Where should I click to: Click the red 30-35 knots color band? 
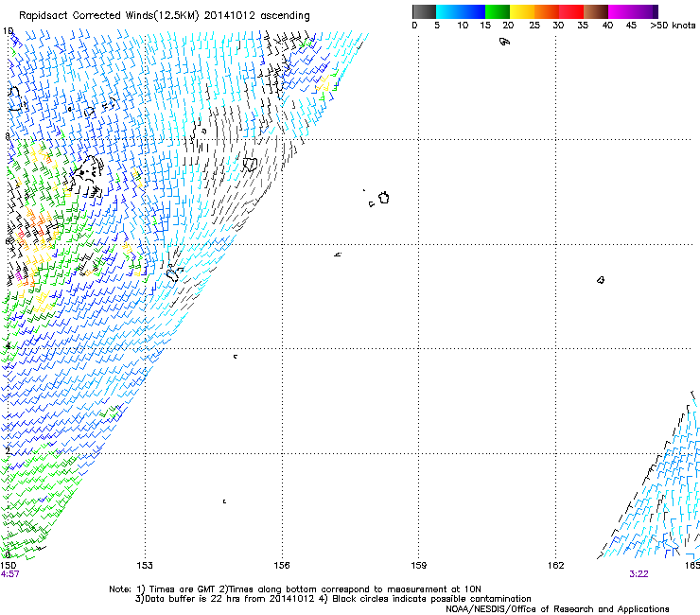point(571,11)
